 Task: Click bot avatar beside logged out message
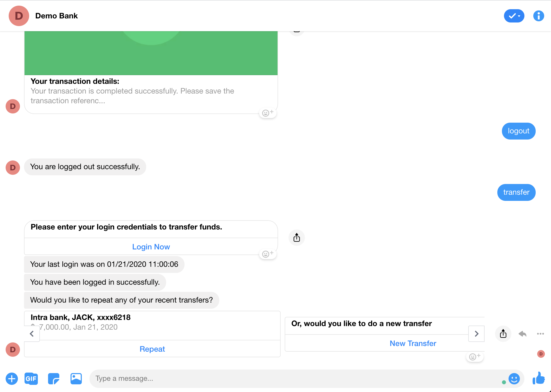pos(13,168)
